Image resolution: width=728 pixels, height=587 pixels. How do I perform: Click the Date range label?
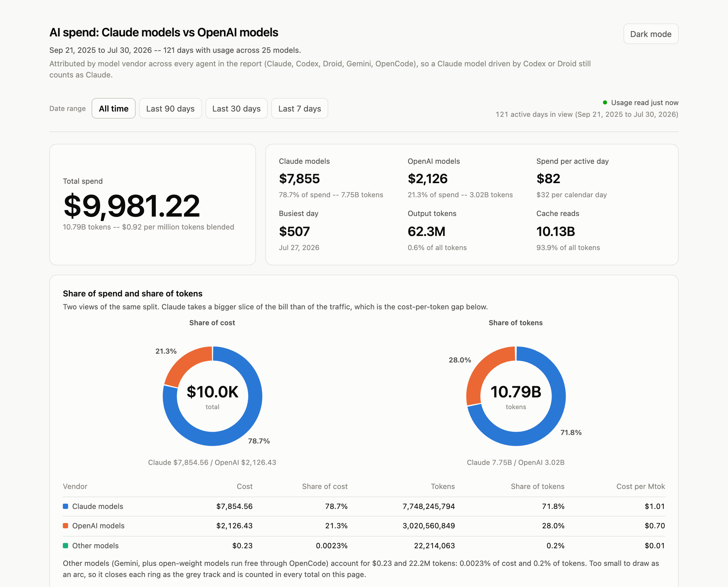[68, 109]
